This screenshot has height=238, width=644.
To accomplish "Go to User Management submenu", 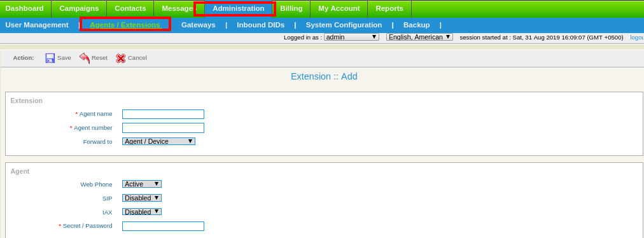I will point(37,25).
